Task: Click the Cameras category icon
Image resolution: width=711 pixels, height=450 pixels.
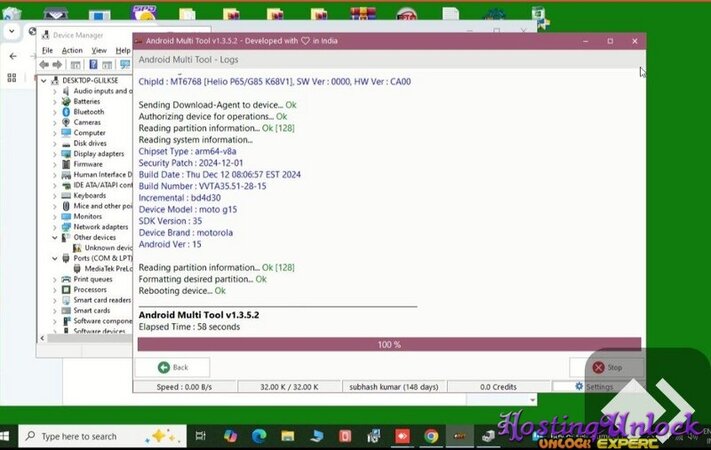Action: point(66,122)
